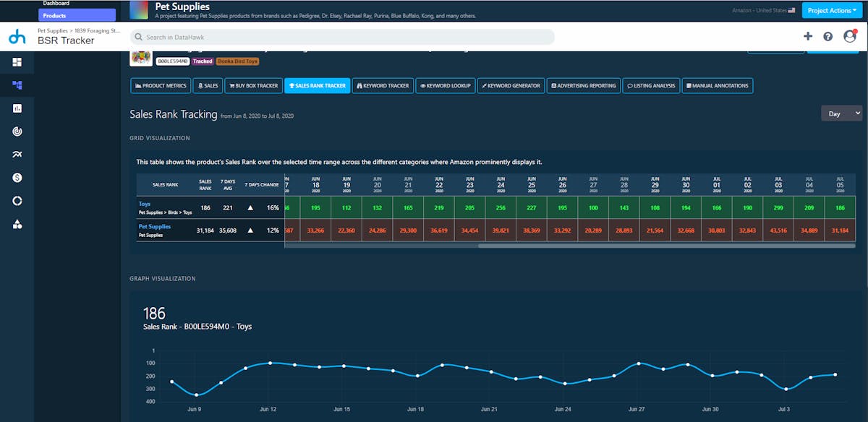Click the Pet Supplies breadcrumb link
The image size is (868, 422).
[54, 31]
